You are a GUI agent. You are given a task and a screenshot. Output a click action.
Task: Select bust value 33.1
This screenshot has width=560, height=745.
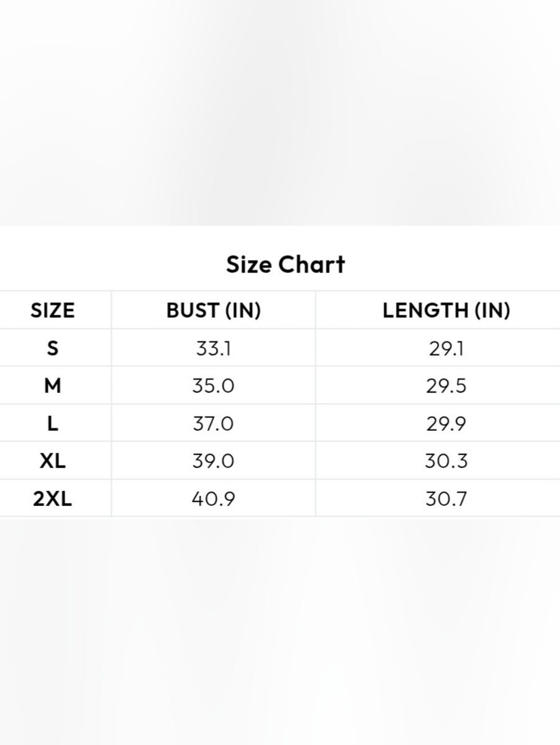click(x=213, y=348)
